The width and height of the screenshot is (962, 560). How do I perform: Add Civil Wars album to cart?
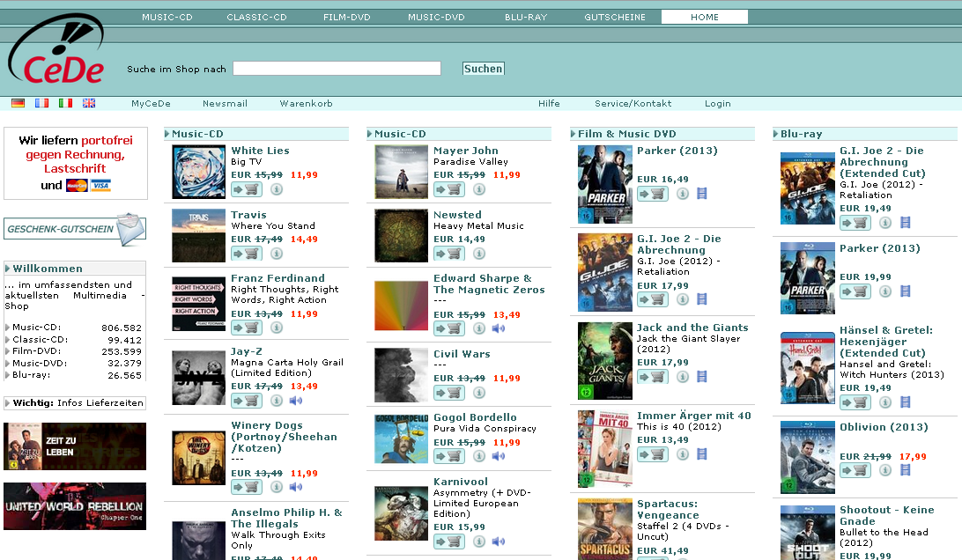449,393
